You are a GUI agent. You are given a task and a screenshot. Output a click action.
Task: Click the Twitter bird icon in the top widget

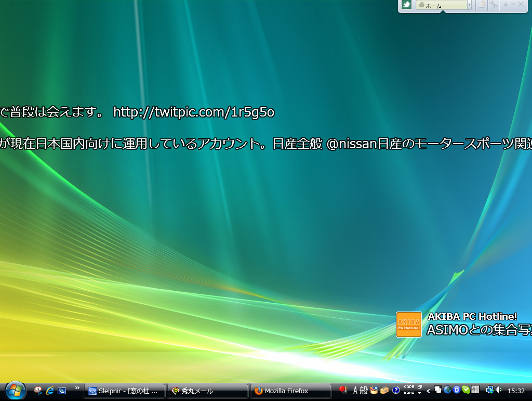[x=406, y=5]
